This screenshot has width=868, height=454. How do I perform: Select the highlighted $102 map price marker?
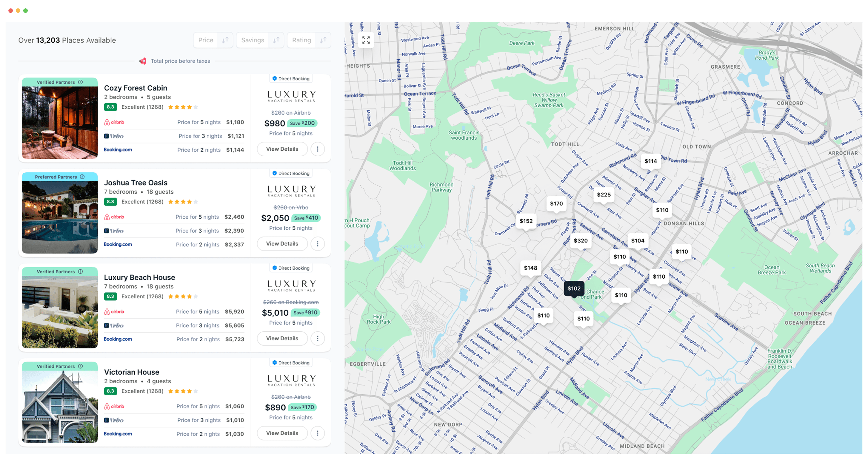[574, 288]
